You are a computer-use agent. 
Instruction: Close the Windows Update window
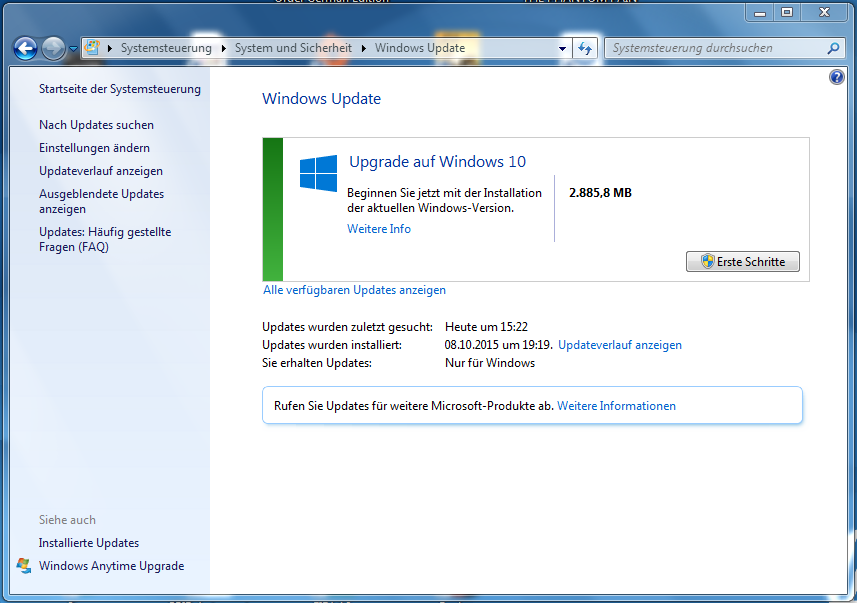point(825,13)
